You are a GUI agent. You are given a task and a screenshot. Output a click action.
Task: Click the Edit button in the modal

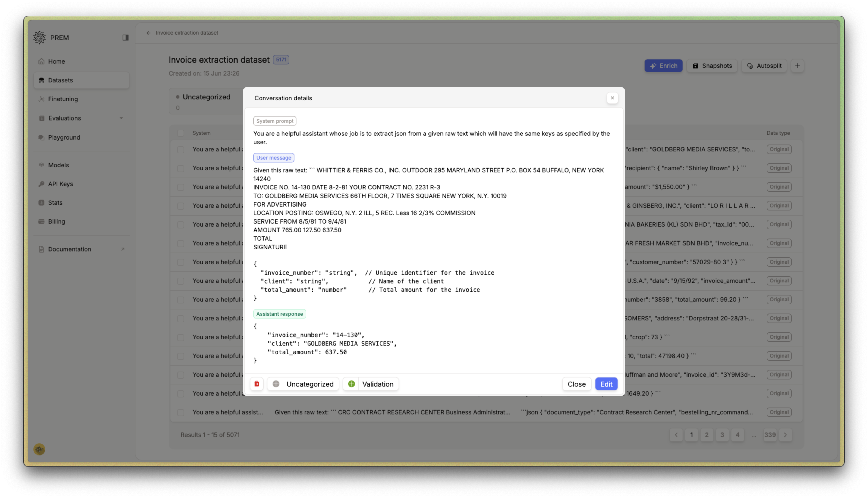606,384
